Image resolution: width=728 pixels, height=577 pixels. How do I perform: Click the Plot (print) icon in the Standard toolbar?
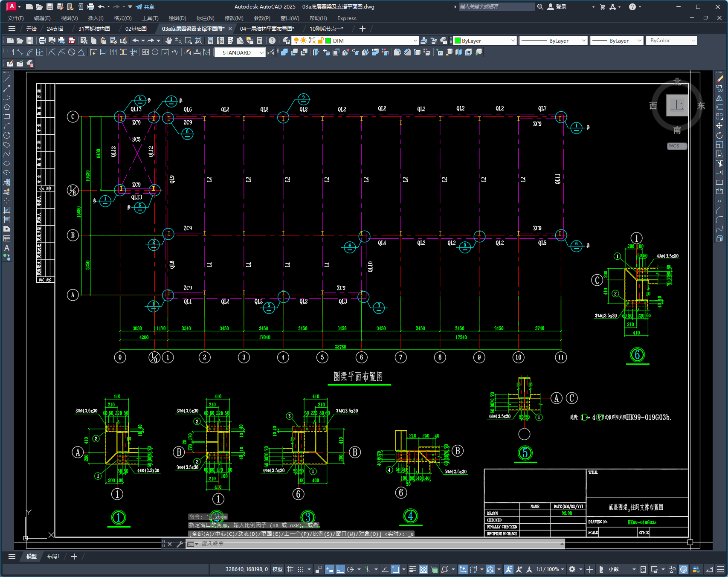42,41
